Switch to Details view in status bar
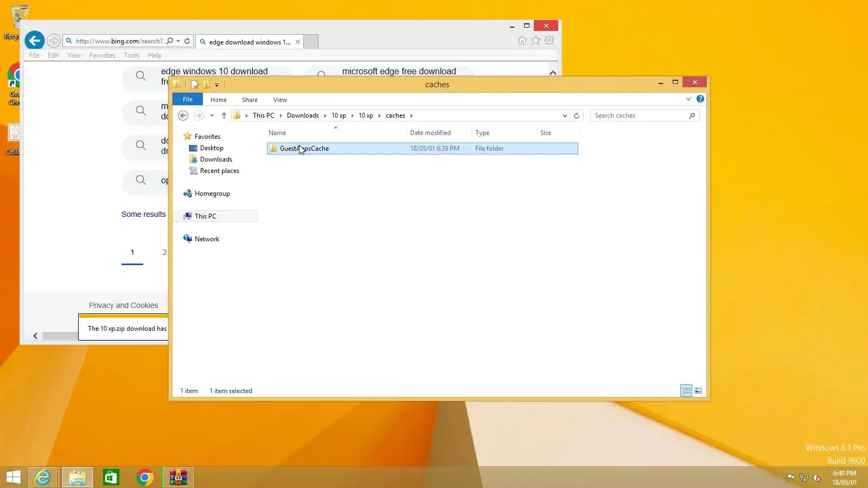 click(686, 390)
